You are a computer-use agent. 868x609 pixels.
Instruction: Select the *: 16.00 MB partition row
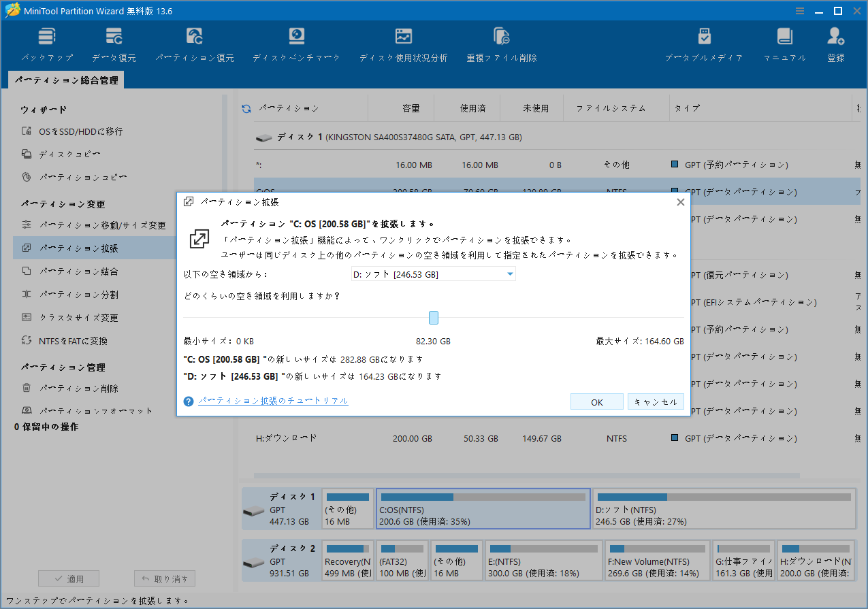point(558,165)
